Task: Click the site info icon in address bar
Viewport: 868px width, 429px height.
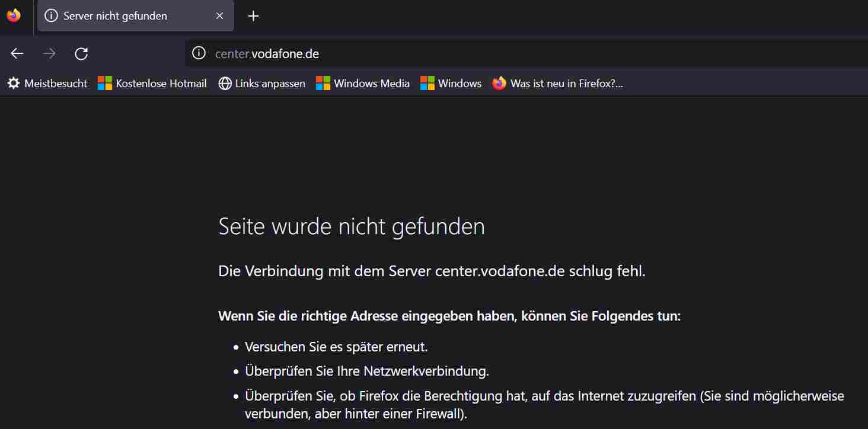Action: point(199,54)
